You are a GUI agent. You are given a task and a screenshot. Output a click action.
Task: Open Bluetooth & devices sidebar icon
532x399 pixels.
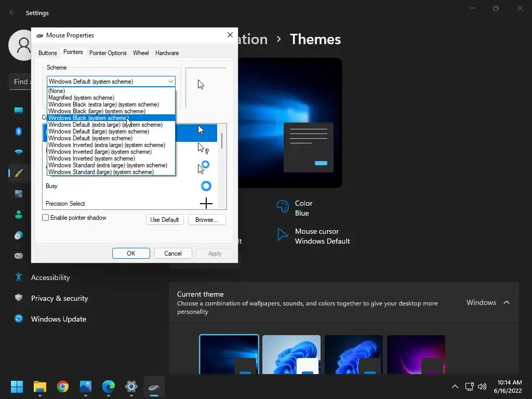coord(19,131)
